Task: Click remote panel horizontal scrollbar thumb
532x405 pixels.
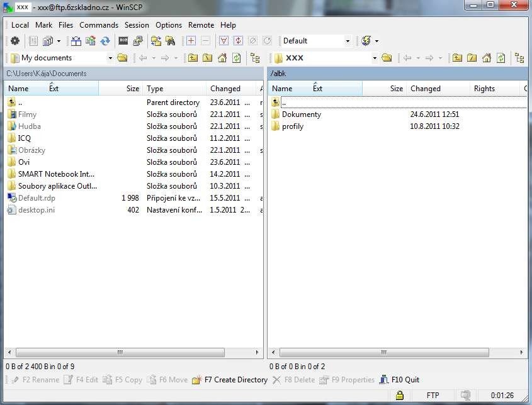Action: click(384, 352)
